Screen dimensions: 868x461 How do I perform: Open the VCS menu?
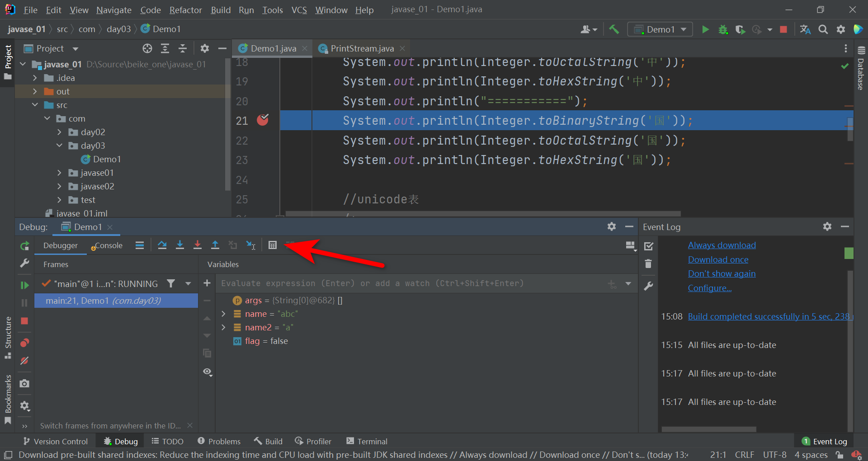point(299,10)
